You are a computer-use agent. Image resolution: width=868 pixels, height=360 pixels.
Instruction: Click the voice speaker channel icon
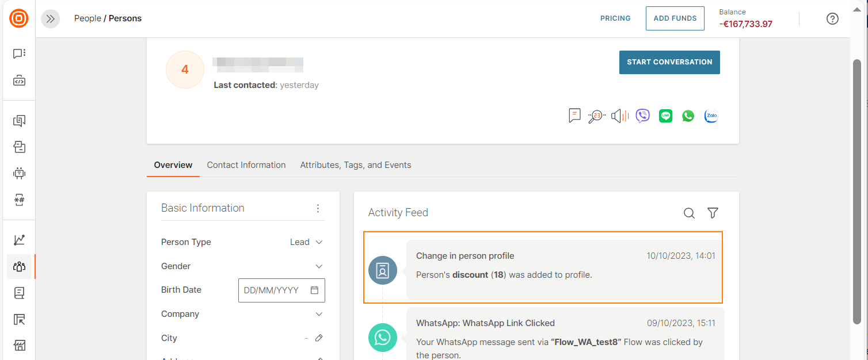pos(620,116)
